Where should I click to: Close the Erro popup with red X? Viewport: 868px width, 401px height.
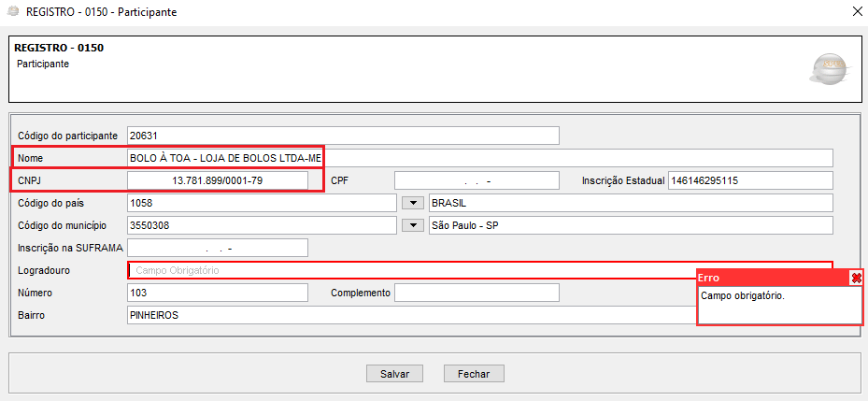[857, 278]
